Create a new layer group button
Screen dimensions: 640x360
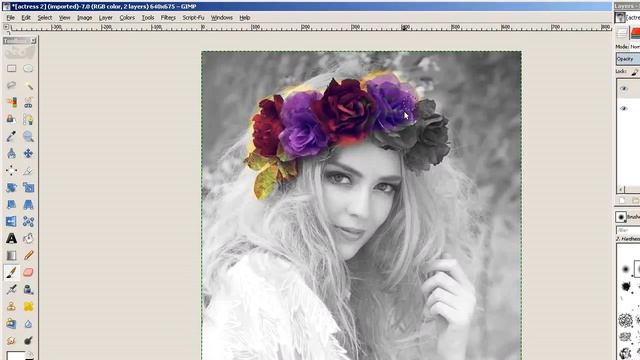[x=635, y=200]
